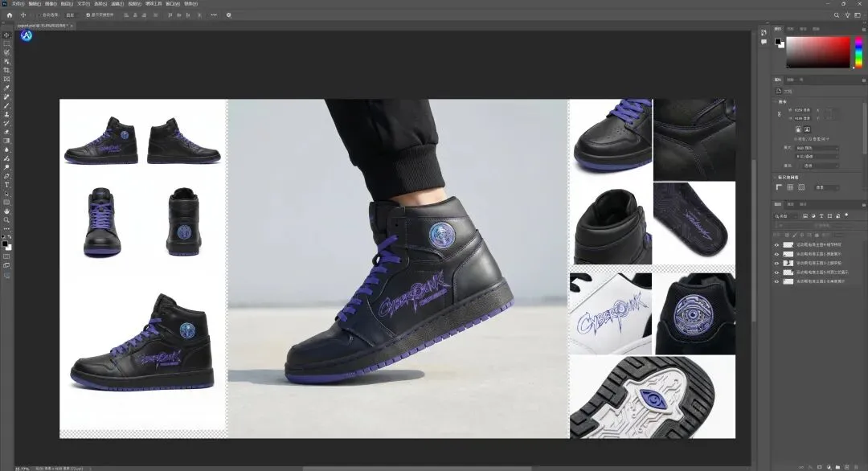Select the Eyedropper tool
Screen dimensions: 868x471
tap(6, 88)
